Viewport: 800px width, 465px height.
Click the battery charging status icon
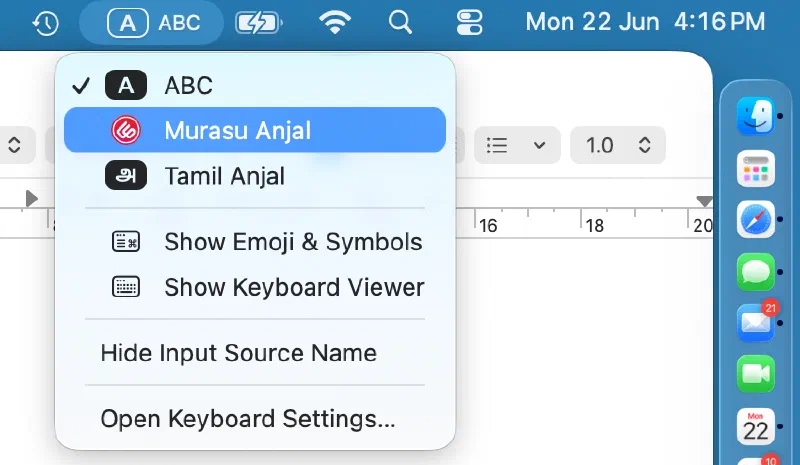coord(259,23)
